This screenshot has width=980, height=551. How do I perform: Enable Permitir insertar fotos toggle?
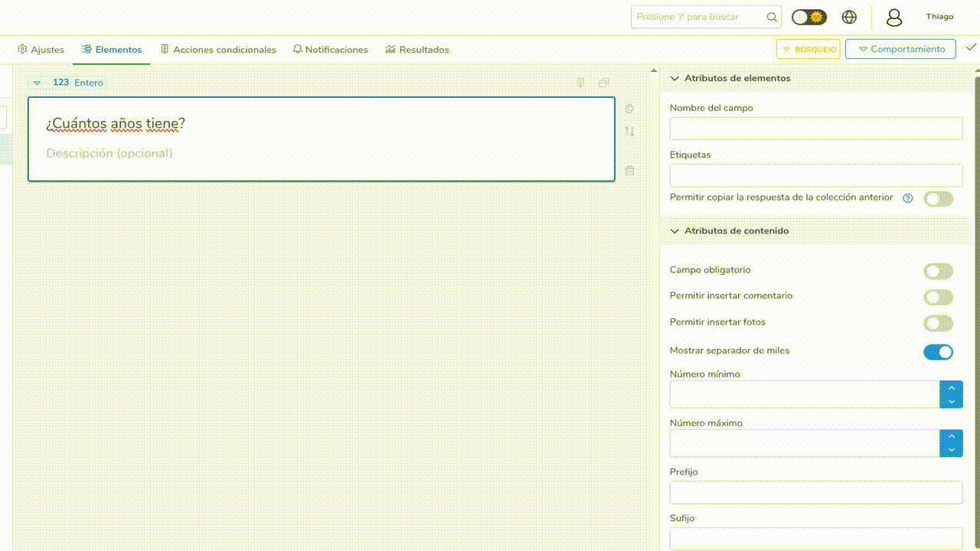click(x=938, y=323)
